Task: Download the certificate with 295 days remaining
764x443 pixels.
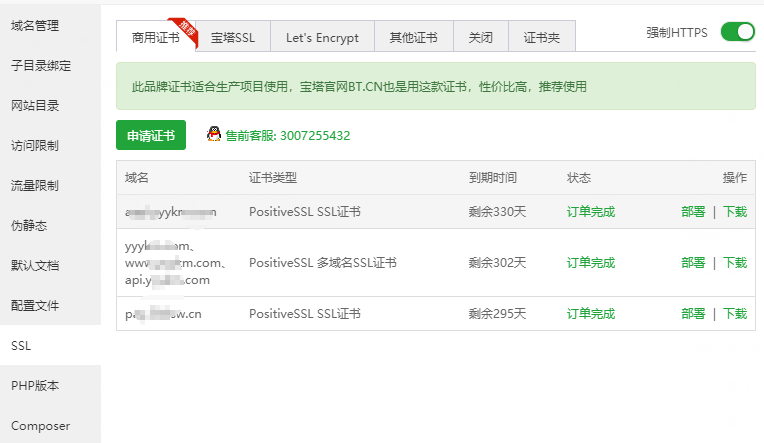Action: coord(735,313)
